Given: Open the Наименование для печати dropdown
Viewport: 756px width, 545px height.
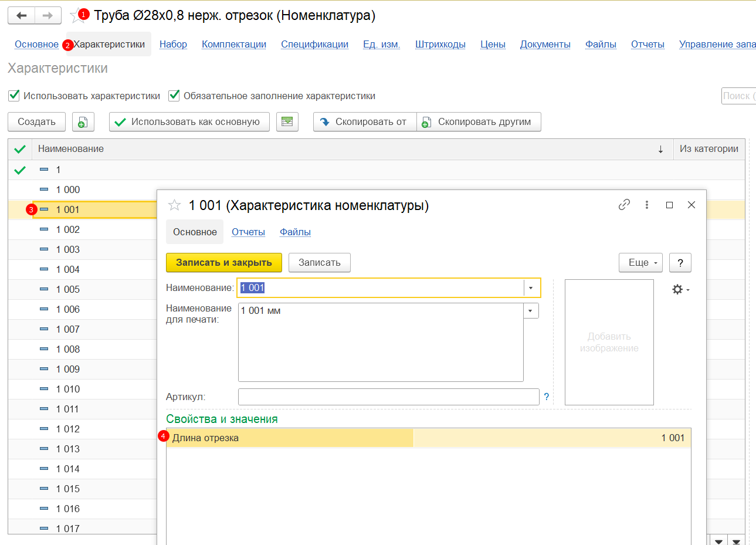Looking at the screenshot, I should point(531,311).
